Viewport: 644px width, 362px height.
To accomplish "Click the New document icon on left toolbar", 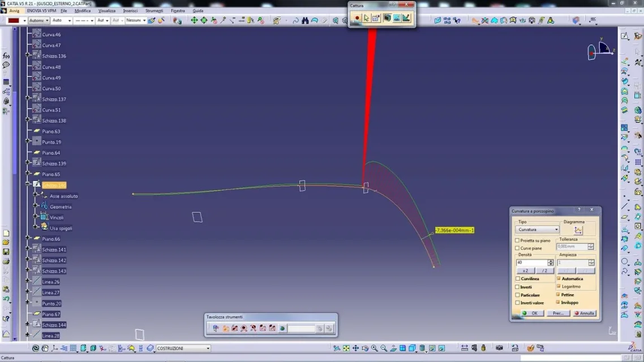I will tap(6, 233).
